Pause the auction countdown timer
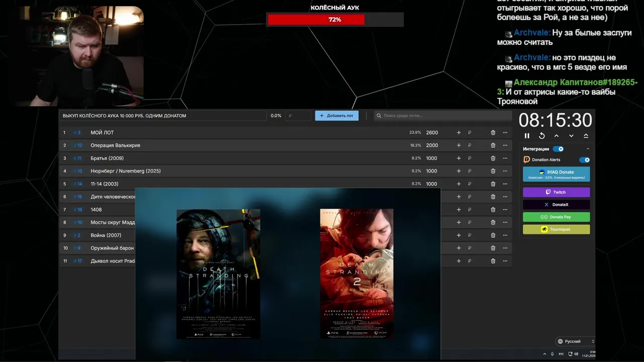 point(527,136)
